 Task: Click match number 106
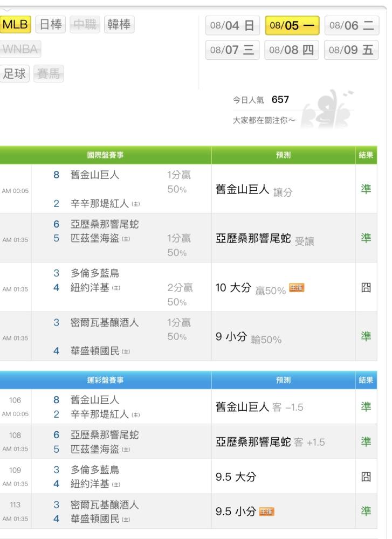(x=15, y=400)
